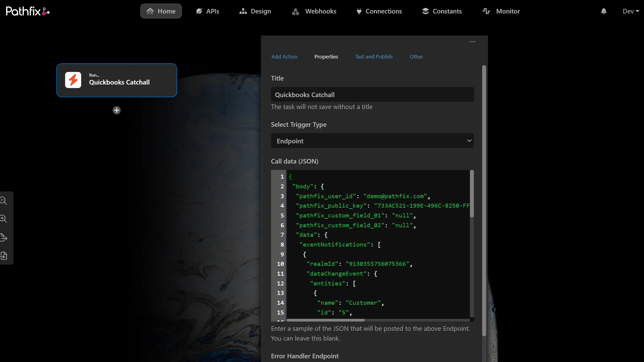Open Connections in top navigation
This screenshot has height=362, width=644.
[379, 11]
